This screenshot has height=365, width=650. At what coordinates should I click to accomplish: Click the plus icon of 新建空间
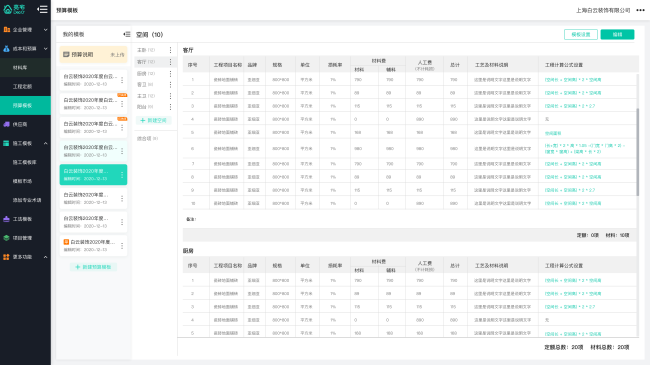click(x=143, y=120)
